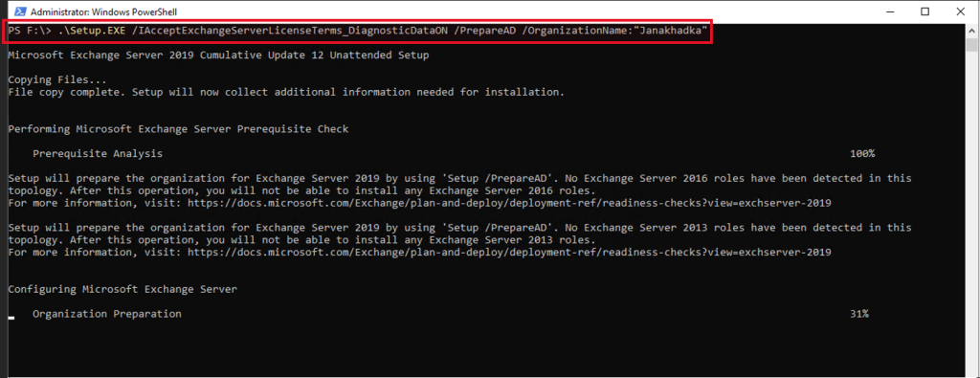Click the '/OrganizationName:"Janakhadka"' parameter
Viewport: 980px width, 378px height.
615,32
